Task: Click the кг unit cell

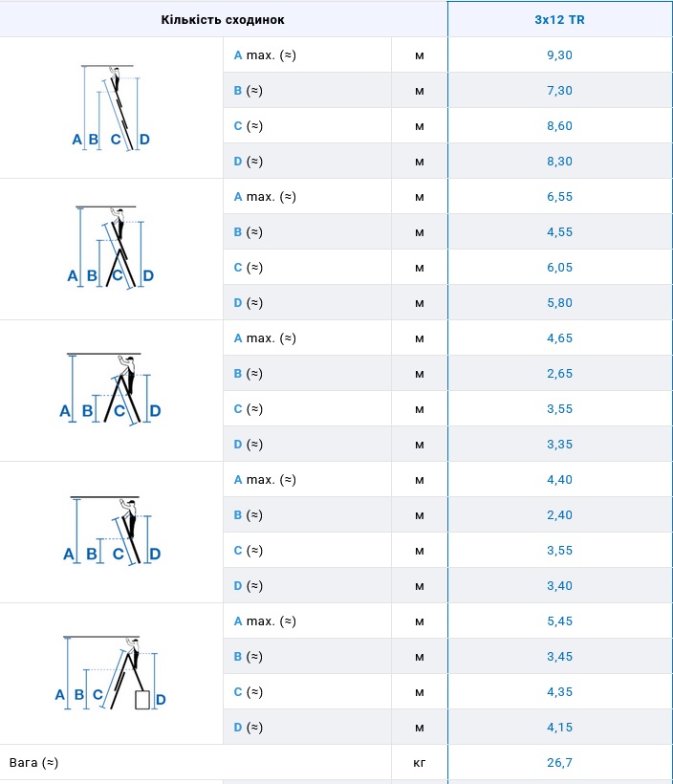Action: [x=419, y=763]
